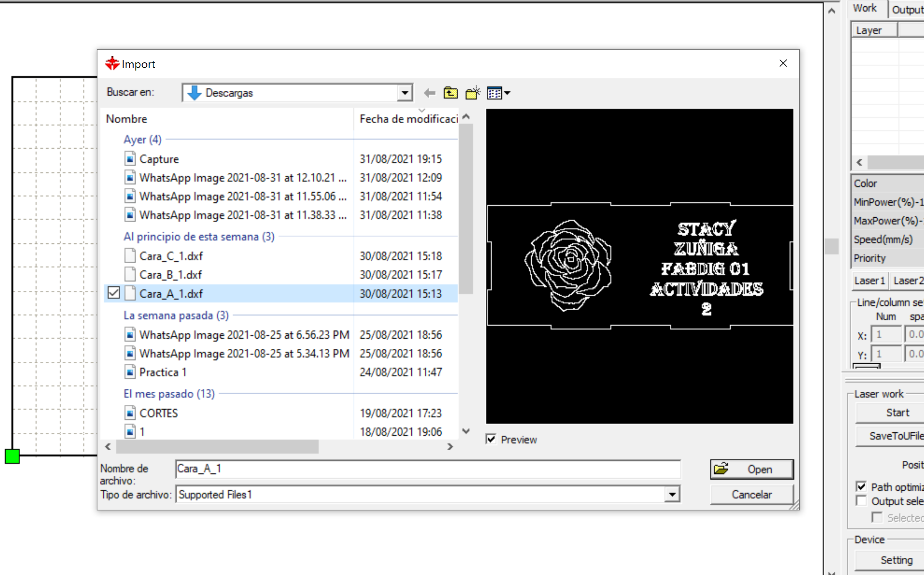Expand the Descargas location dropdown
The height and width of the screenshot is (575, 924).
405,93
